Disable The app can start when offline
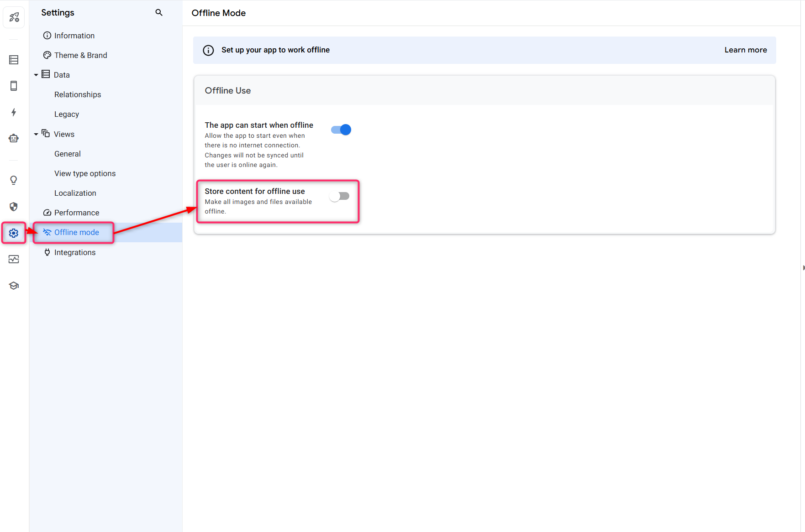 pos(341,130)
